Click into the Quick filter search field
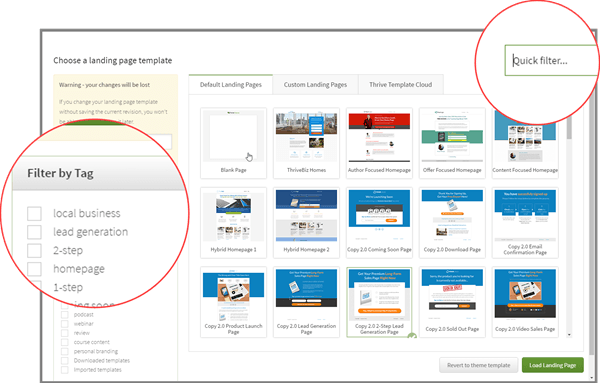The width and height of the screenshot is (600, 383). coord(551,60)
